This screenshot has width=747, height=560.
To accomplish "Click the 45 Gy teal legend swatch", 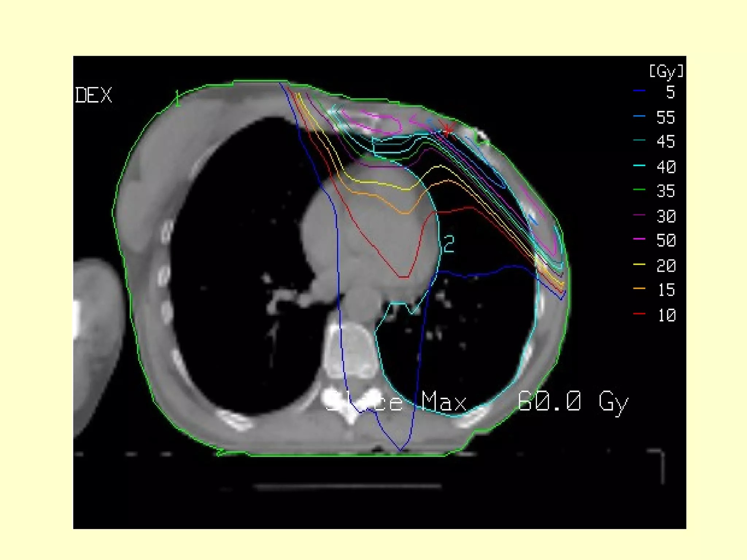I will pyautogui.click(x=639, y=140).
